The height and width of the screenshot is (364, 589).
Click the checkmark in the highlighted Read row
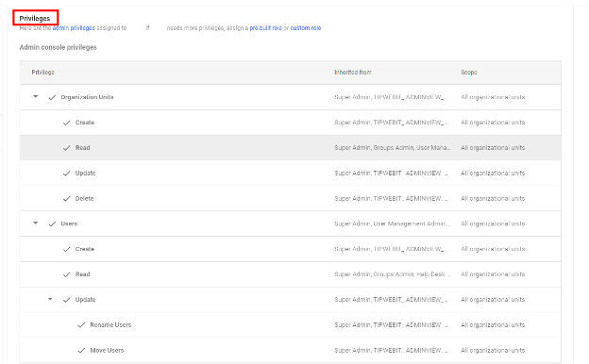click(x=67, y=148)
